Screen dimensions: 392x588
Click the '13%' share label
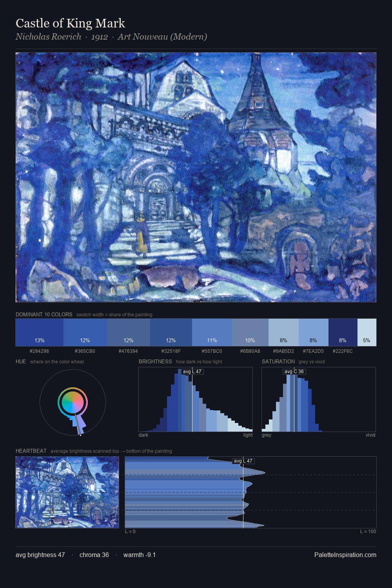(x=40, y=340)
